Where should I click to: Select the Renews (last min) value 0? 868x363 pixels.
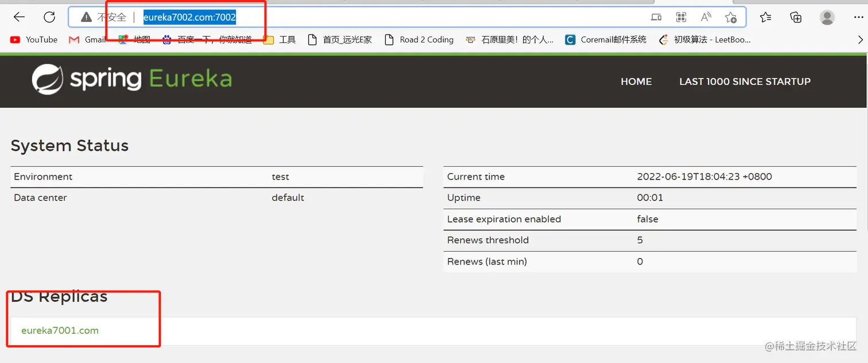click(x=640, y=261)
